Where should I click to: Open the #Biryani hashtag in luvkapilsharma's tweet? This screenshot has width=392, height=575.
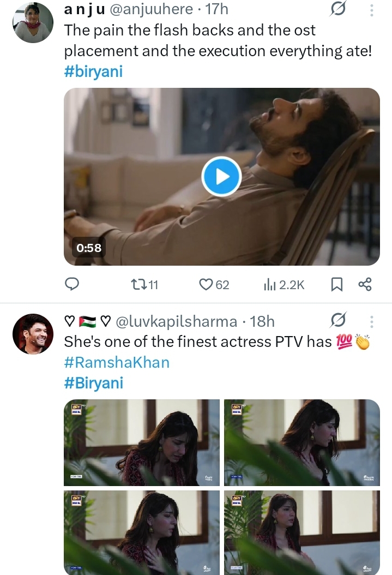(94, 382)
